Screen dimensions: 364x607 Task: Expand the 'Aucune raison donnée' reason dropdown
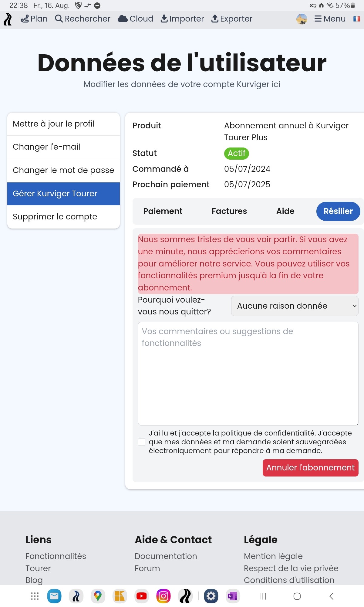point(295,306)
